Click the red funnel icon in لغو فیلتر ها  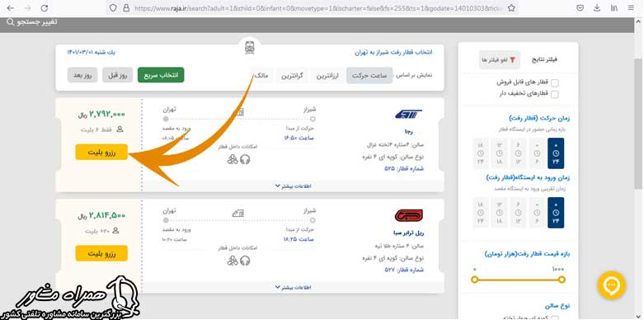tap(513, 60)
